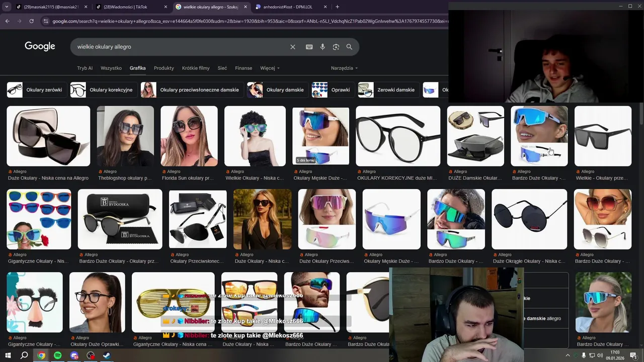Open the volume speaker tray icon
Viewport: 644px width, 362px height.
click(600, 355)
